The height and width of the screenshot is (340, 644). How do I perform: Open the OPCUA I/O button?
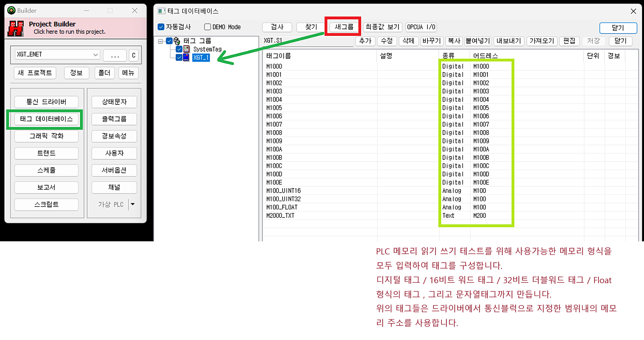pyautogui.click(x=421, y=27)
